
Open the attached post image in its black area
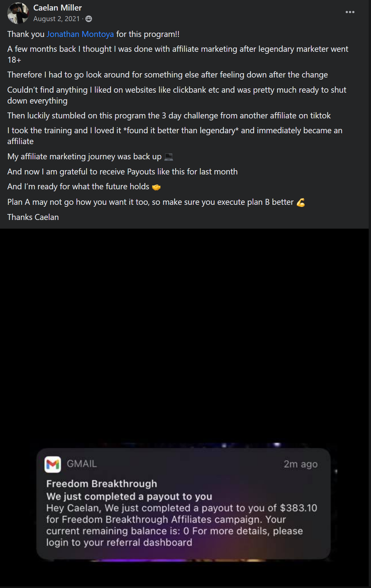pyautogui.click(x=185, y=330)
